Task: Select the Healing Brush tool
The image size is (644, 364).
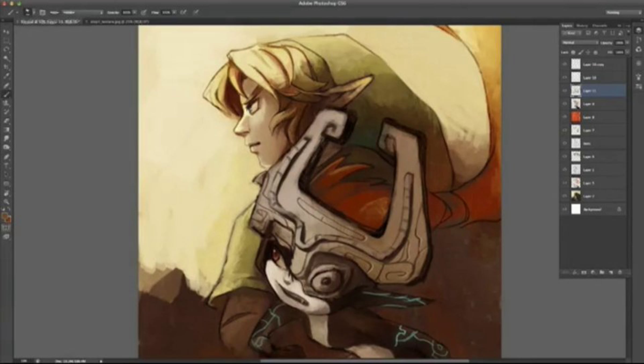Action: (x=6, y=85)
